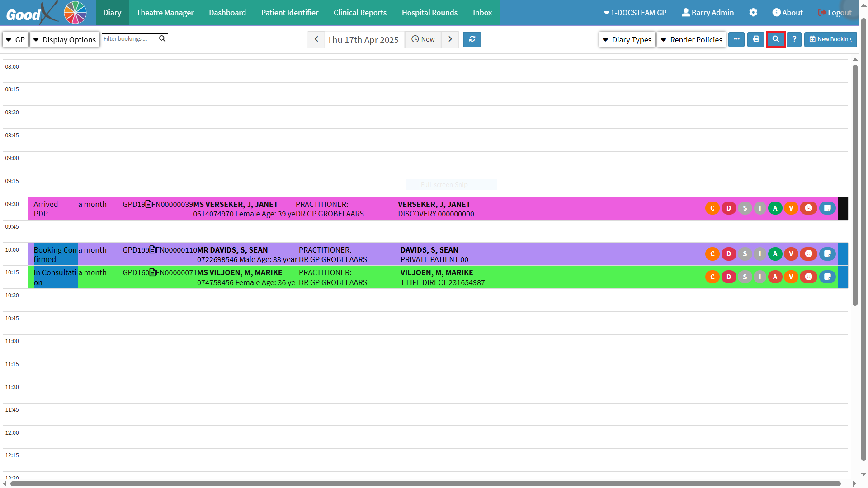The width and height of the screenshot is (868, 488).
Task: Expand the Display Options dropdown
Action: 65,40
